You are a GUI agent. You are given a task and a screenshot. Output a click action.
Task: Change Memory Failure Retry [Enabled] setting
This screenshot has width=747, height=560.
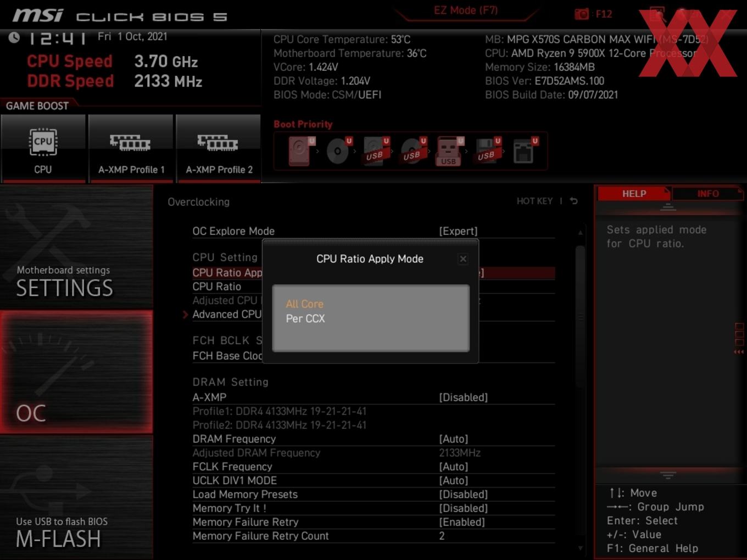(461, 522)
